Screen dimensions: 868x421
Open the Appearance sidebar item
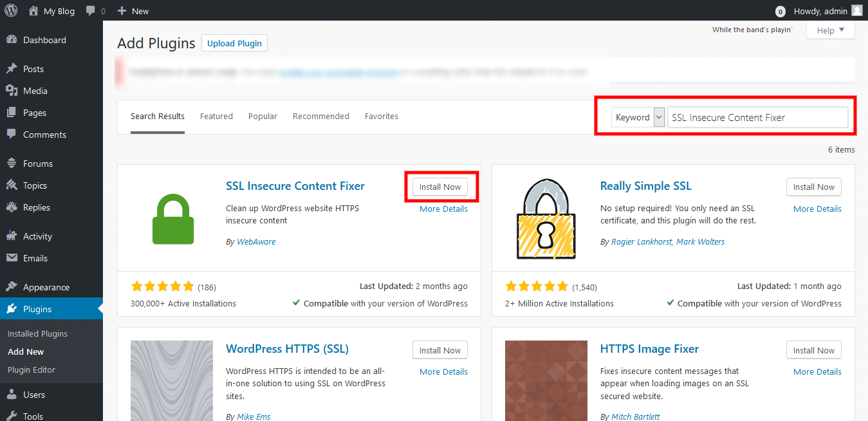pyautogui.click(x=46, y=287)
